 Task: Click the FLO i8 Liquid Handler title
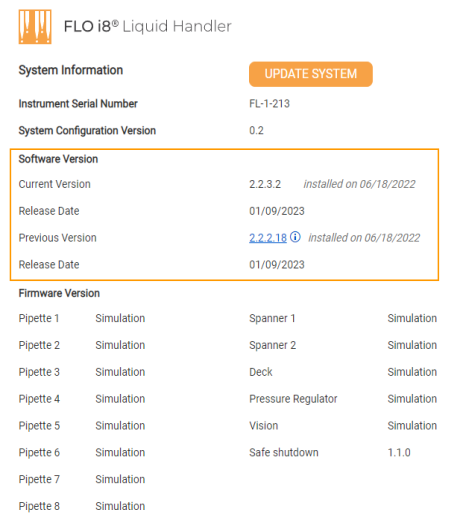coord(148,26)
